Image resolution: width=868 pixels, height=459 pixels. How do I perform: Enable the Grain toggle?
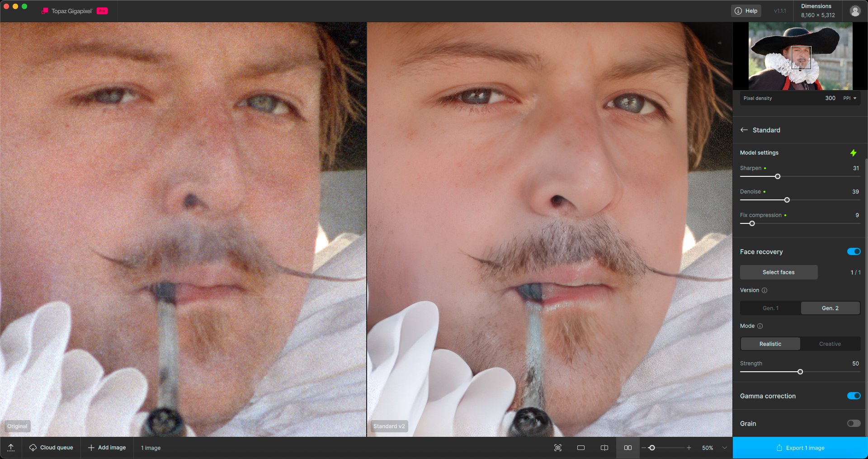click(x=854, y=424)
